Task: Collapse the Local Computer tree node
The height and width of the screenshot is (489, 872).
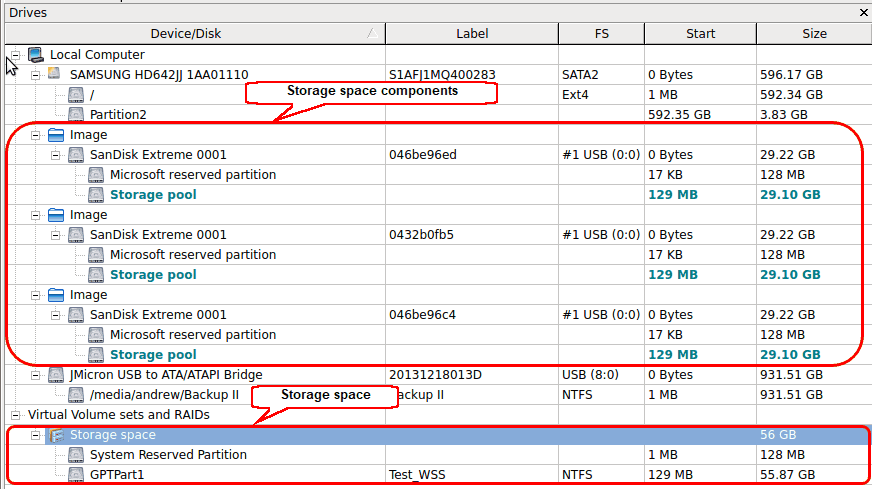Action: coord(16,55)
